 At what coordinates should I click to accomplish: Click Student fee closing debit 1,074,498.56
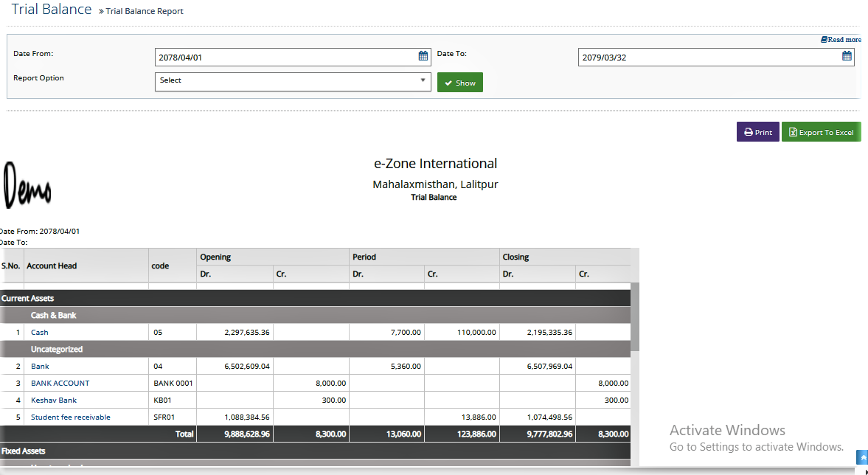(549, 417)
